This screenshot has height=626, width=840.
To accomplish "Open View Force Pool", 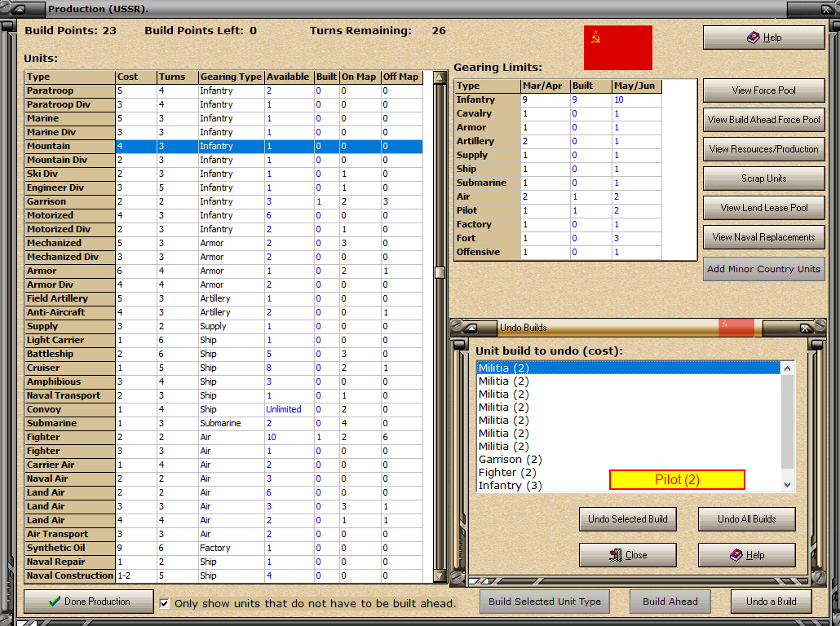I will point(763,90).
